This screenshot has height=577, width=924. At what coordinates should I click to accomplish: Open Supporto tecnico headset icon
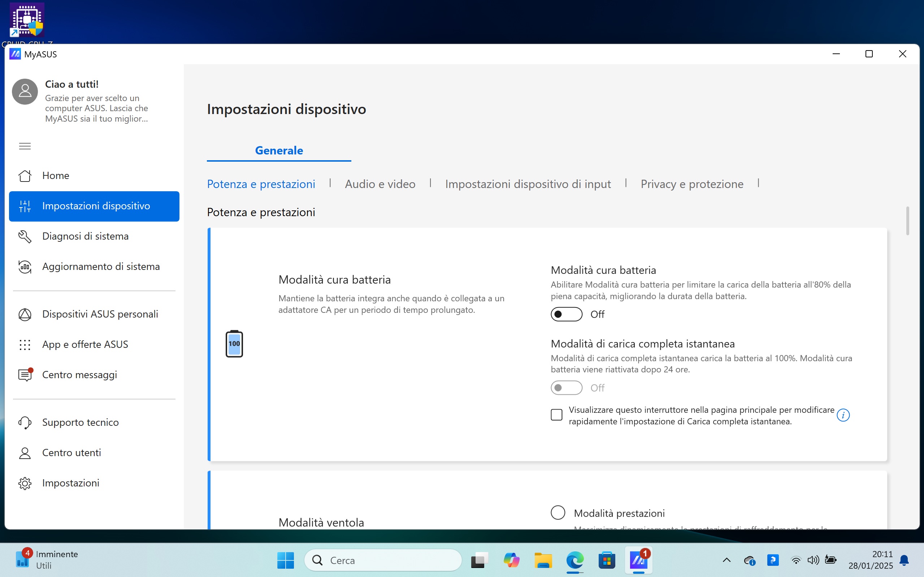[25, 423]
